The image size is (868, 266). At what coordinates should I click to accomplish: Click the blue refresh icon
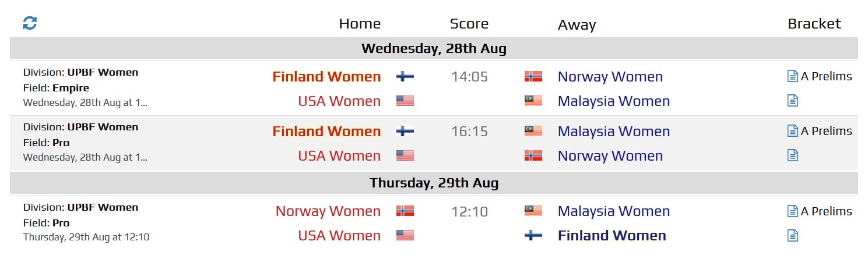(x=30, y=23)
